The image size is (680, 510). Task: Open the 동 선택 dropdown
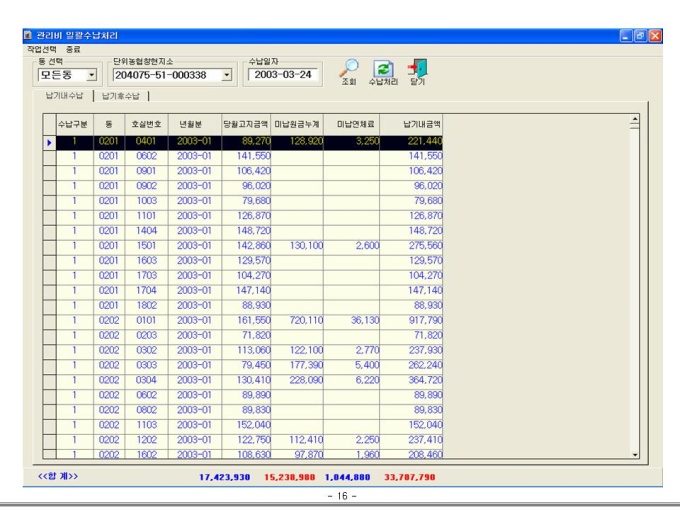pos(91,74)
